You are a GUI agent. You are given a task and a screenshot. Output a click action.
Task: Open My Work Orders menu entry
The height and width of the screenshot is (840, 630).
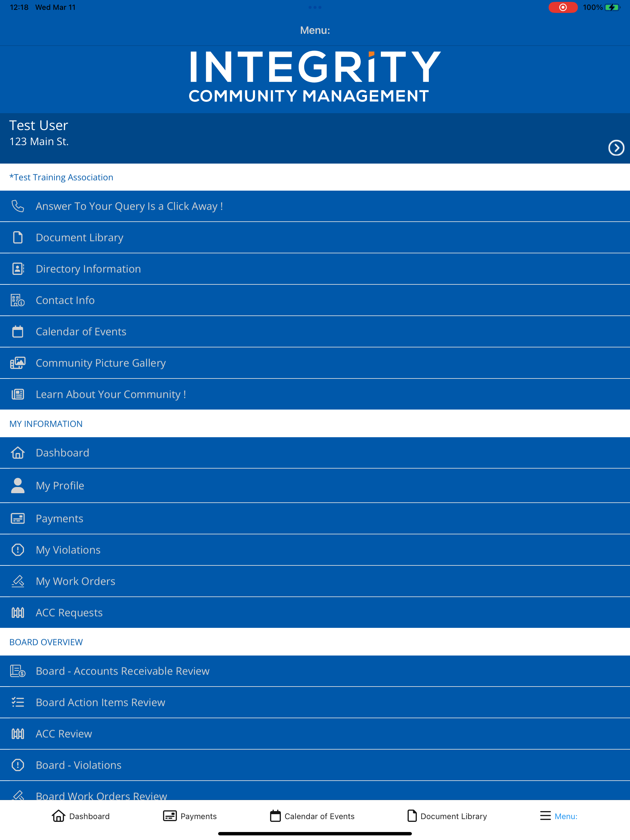315,581
